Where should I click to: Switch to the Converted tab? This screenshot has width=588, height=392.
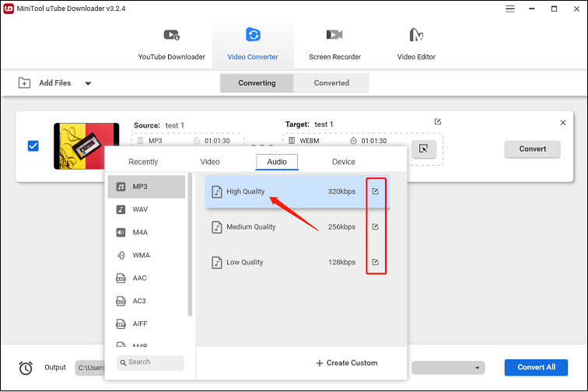(x=331, y=83)
